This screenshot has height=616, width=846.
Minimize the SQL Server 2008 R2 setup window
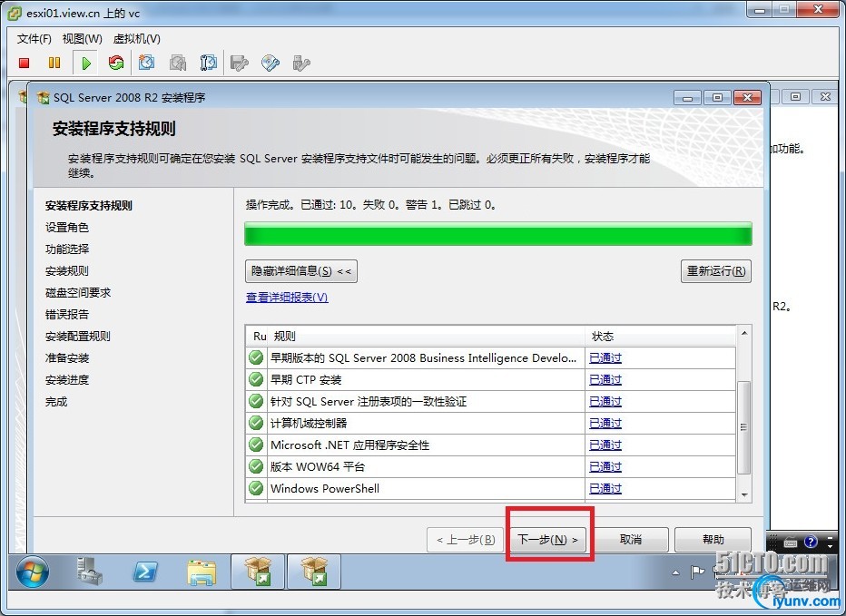click(x=687, y=98)
